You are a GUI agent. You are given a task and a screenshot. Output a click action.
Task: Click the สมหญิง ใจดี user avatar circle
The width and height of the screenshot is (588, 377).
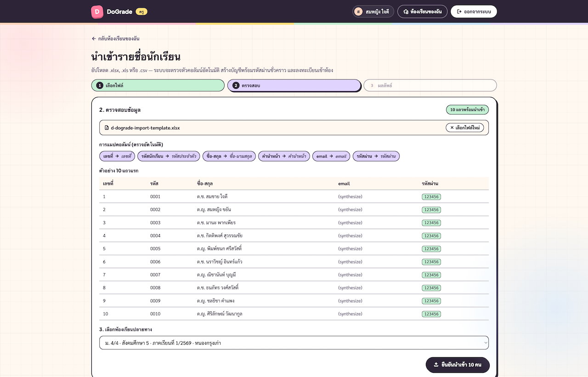coord(358,11)
